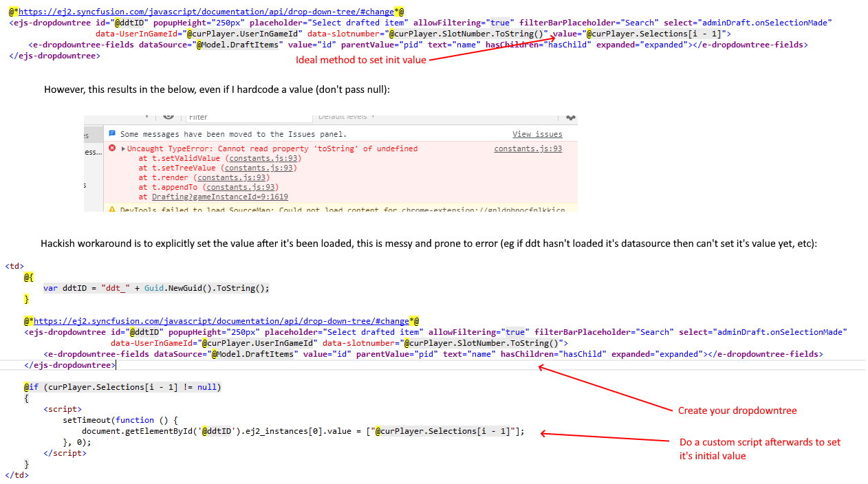Viewport: 868px width, 484px height.
Task: Click the eye live expression icon
Action: pos(169,118)
